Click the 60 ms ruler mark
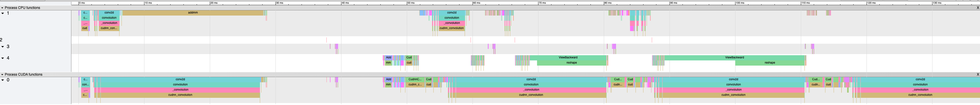The height and width of the screenshot is (105, 980). point(477,3)
